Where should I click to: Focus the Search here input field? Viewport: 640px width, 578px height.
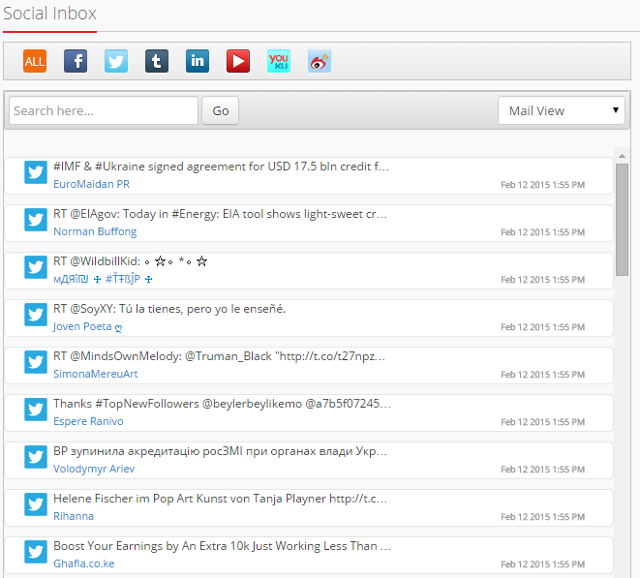[x=104, y=111]
